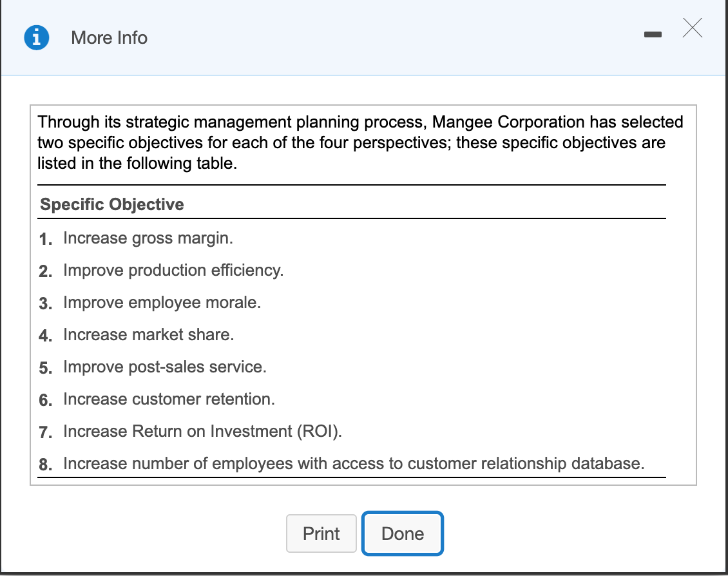Select the Improve production efficiency objective

173,270
